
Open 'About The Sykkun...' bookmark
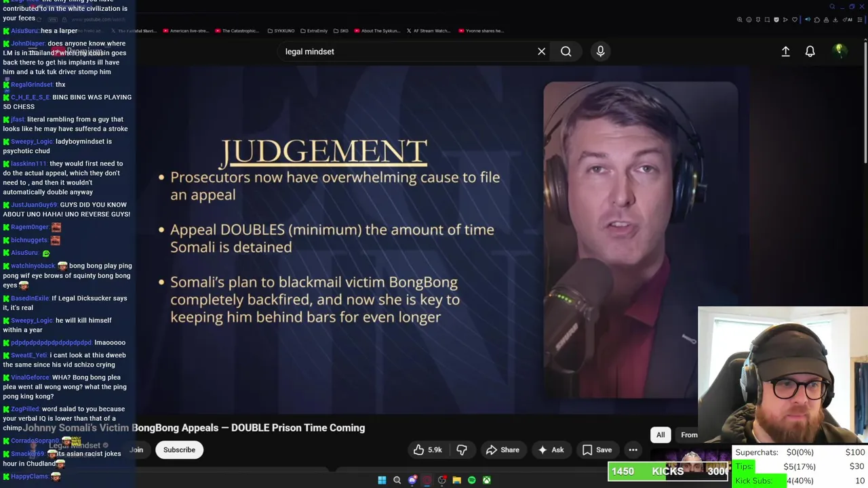[x=377, y=30]
